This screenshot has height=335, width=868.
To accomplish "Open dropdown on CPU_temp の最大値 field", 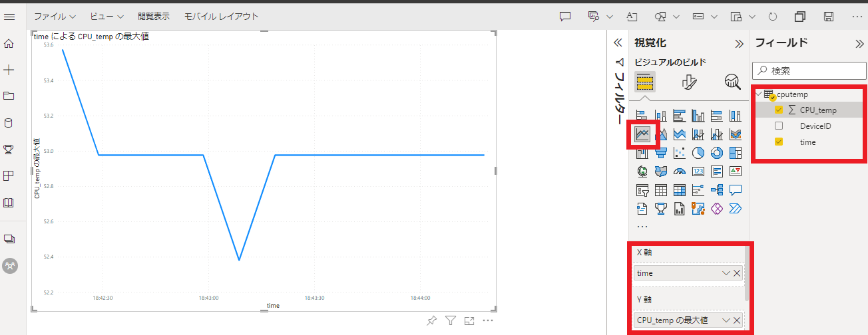I will tap(726, 320).
